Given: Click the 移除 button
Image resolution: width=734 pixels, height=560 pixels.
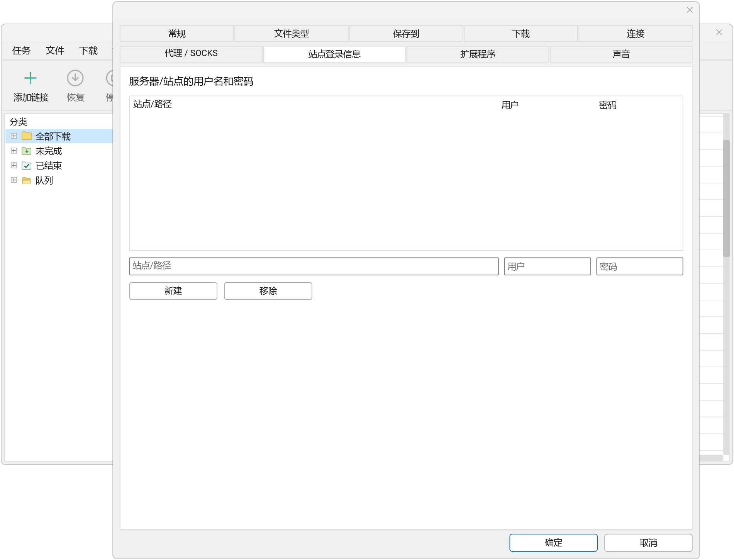Looking at the screenshot, I should (x=268, y=291).
